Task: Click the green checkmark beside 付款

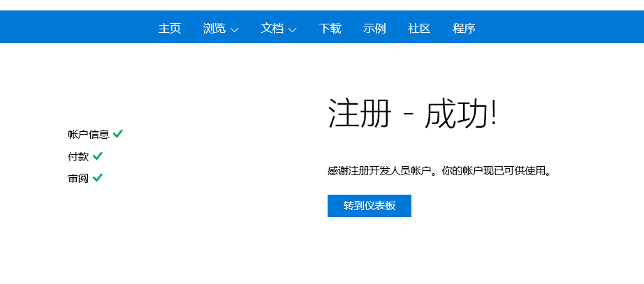Action: pos(97,156)
